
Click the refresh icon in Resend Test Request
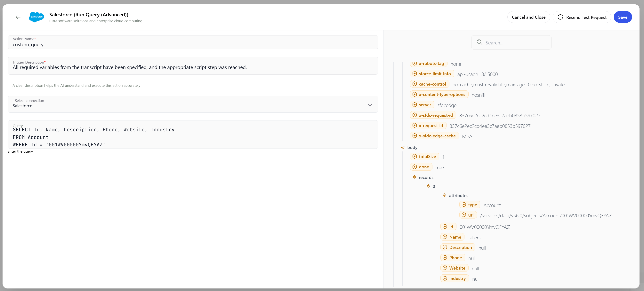(x=560, y=17)
